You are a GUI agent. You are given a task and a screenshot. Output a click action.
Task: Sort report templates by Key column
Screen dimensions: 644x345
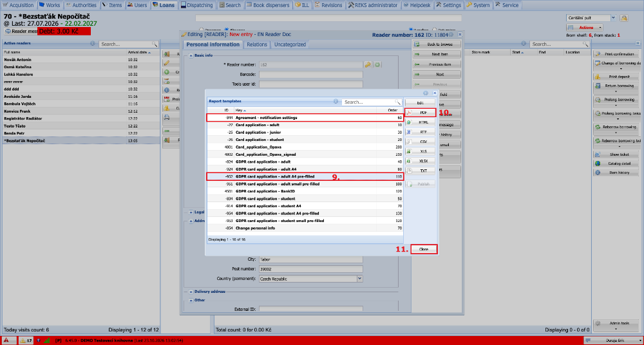pyautogui.click(x=304, y=110)
